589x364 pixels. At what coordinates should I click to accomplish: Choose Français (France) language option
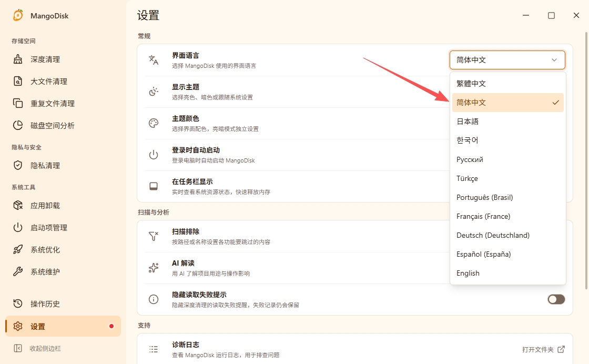pos(507,216)
